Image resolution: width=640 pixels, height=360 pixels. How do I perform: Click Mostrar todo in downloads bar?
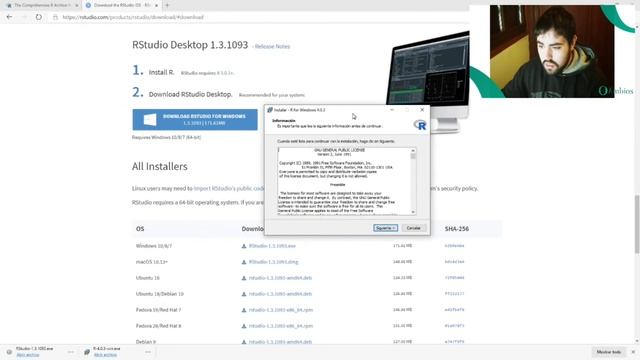click(609, 352)
